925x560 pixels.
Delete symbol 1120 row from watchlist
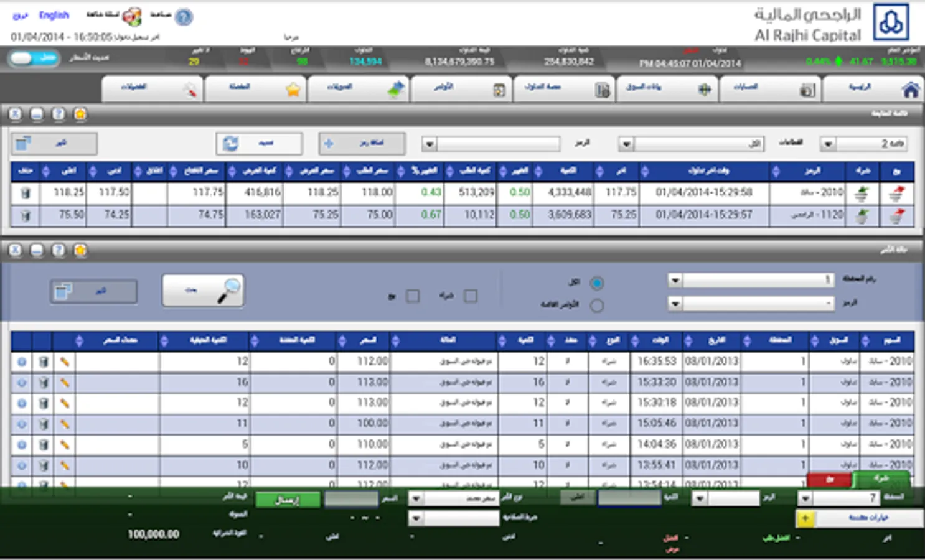(25, 216)
